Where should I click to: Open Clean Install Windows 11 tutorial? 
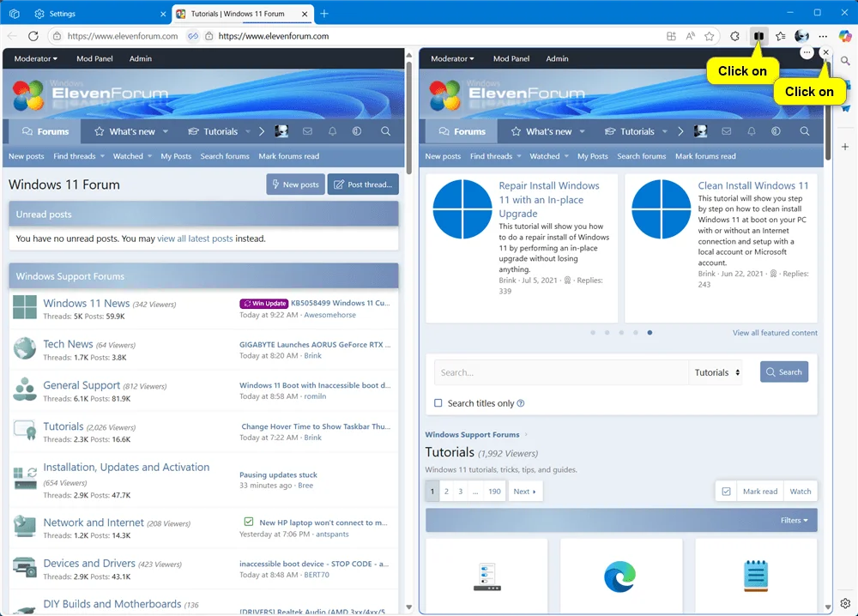(x=753, y=185)
